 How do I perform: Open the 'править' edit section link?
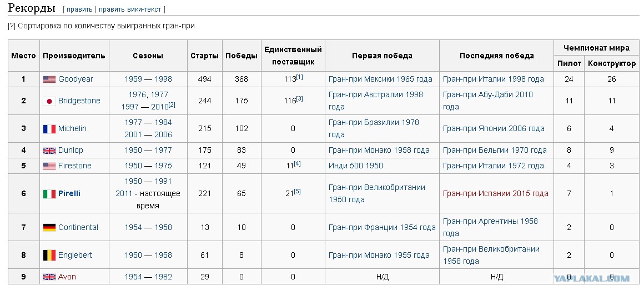pyautogui.click(x=79, y=9)
